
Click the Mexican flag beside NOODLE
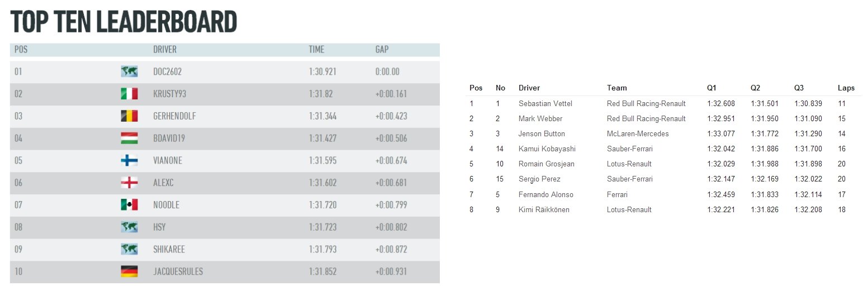[x=129, y=205]
